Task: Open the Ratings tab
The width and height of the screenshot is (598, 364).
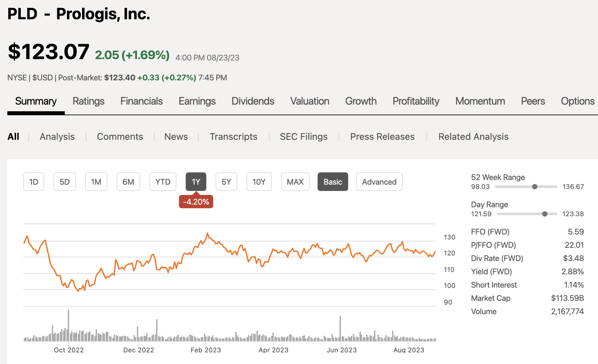Action: click(x=88, y=101)
